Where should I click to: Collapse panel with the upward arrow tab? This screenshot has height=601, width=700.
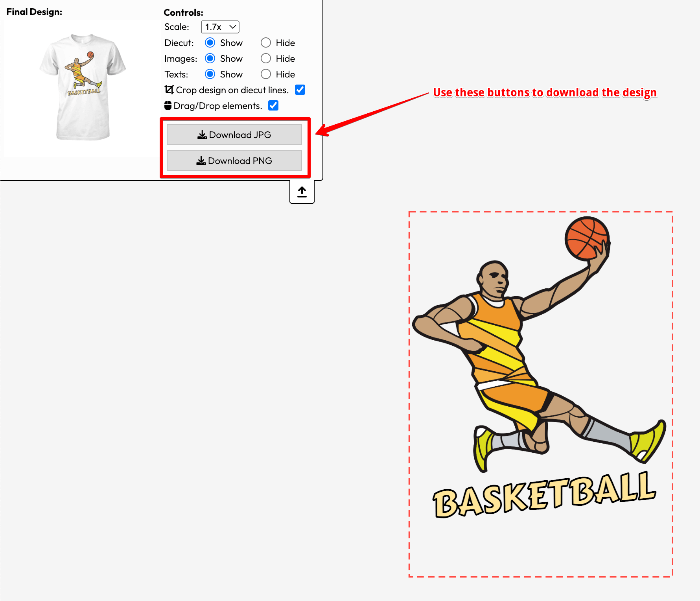pos(302,192)
